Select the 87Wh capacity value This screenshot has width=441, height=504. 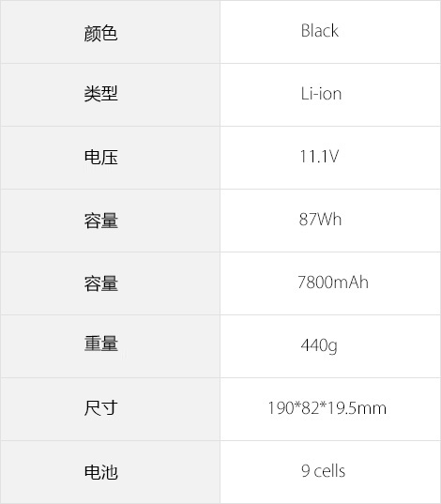tap(330, 221)
